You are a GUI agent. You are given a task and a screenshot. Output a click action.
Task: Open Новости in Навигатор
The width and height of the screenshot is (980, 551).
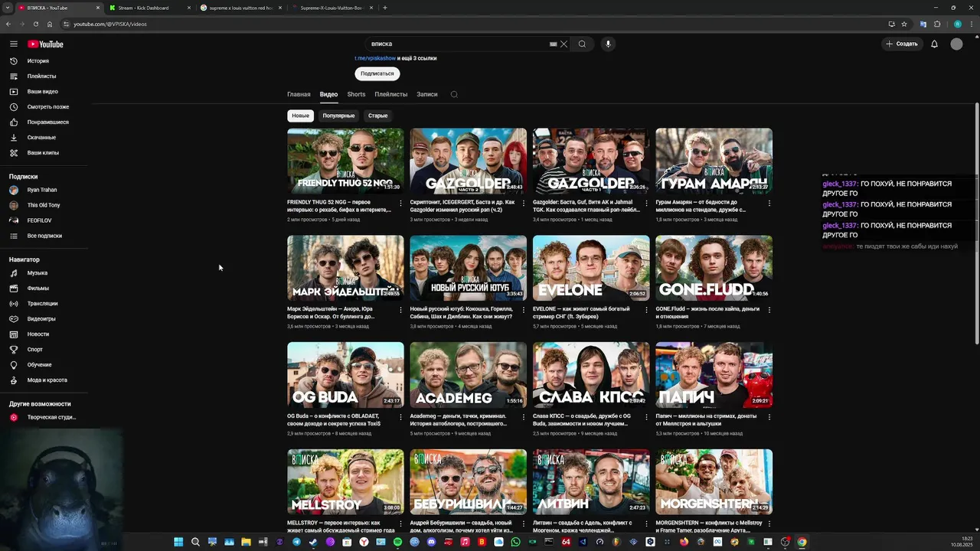point(44,334)
